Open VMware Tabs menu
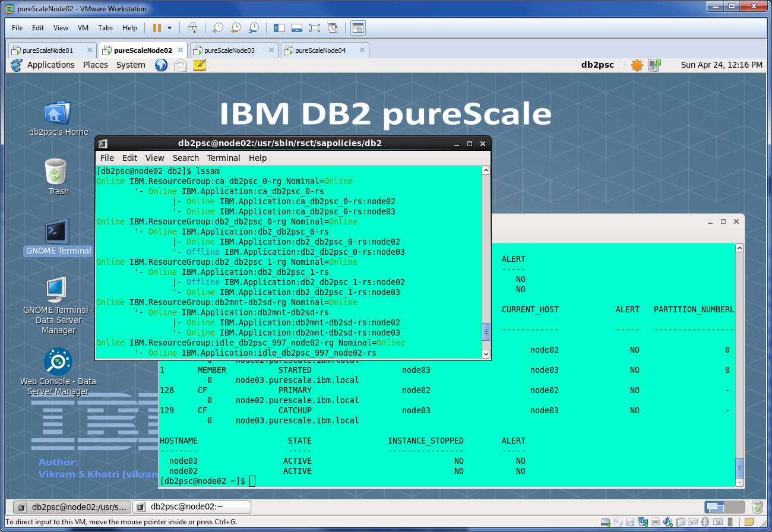The height and width of the screenshot is (532, 772). (x=105, y=28)
